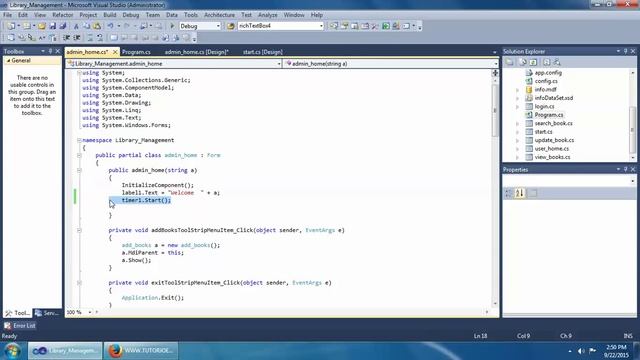Screen dimensions: 640x360
Task: Expand the update_book.cs node
Action: pyautogui.click(x=518, y=140)
